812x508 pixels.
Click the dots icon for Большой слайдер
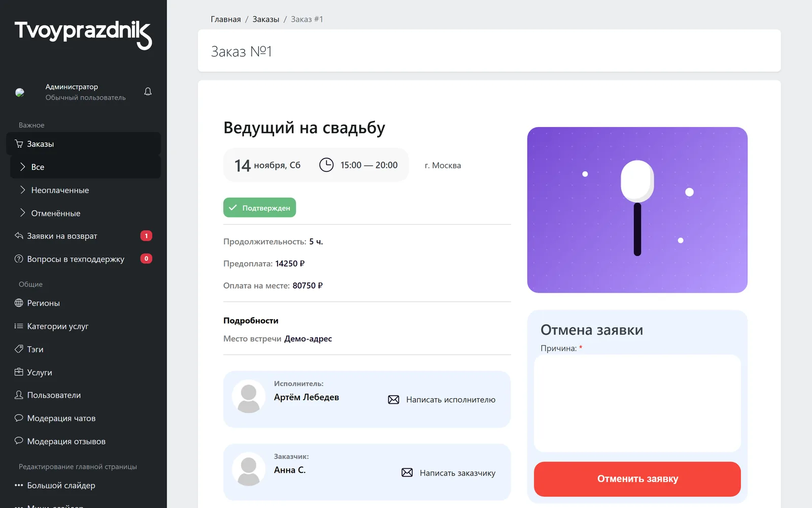tap(19, 485)
